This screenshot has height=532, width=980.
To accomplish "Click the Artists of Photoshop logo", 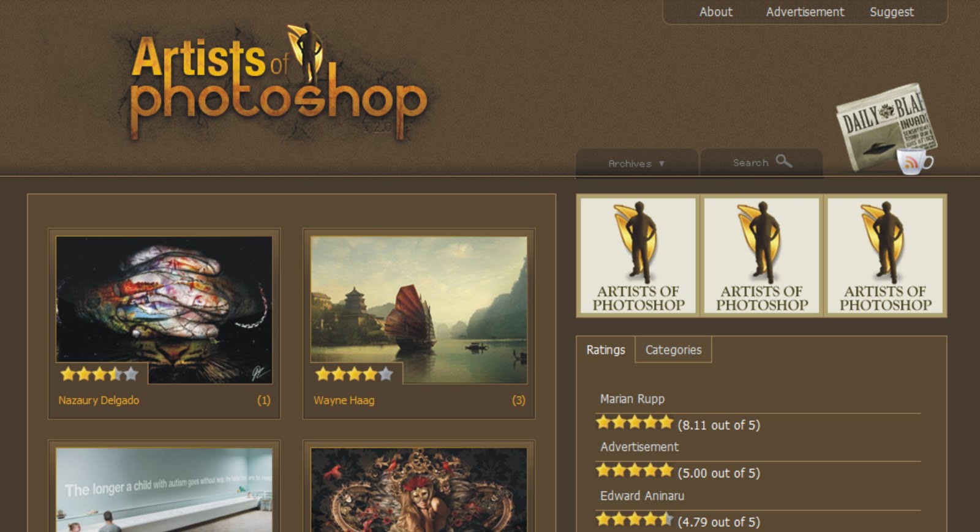I will [279, 83].
